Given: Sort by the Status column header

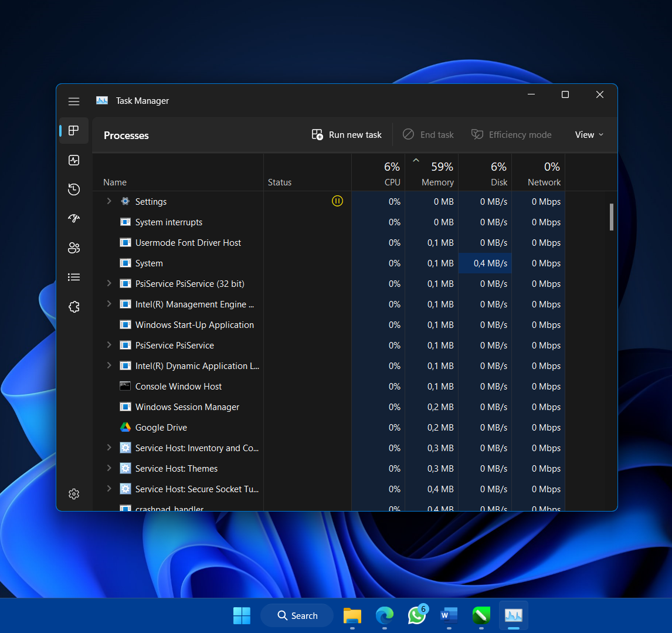Looking at the screenshot, I should [307, 172].
